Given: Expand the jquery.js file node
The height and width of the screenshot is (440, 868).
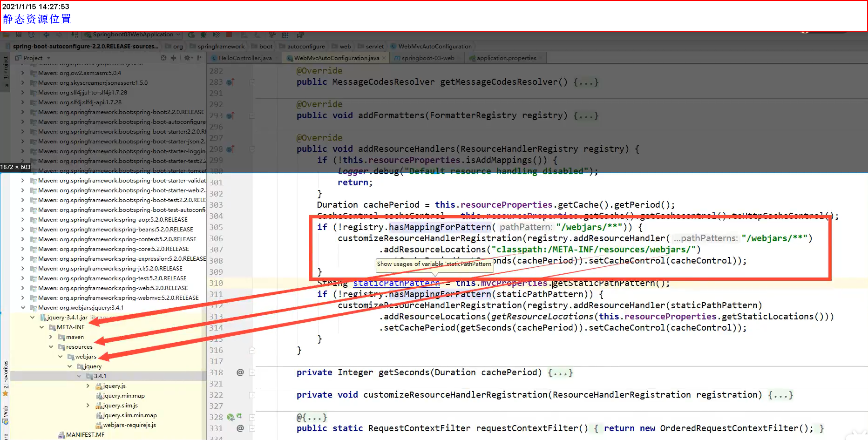Looking at the screenshot, I should [x=88, y=386].
